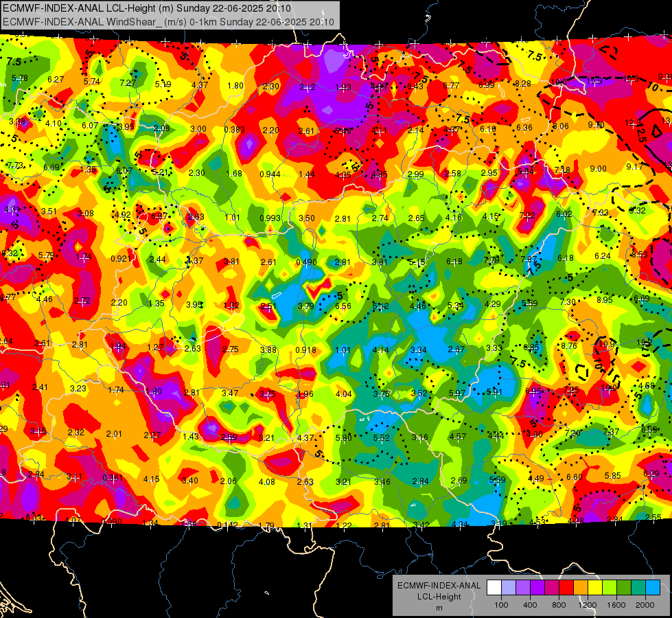
Task: Click the red legend swatch right of 800
Action: (566, 587)
